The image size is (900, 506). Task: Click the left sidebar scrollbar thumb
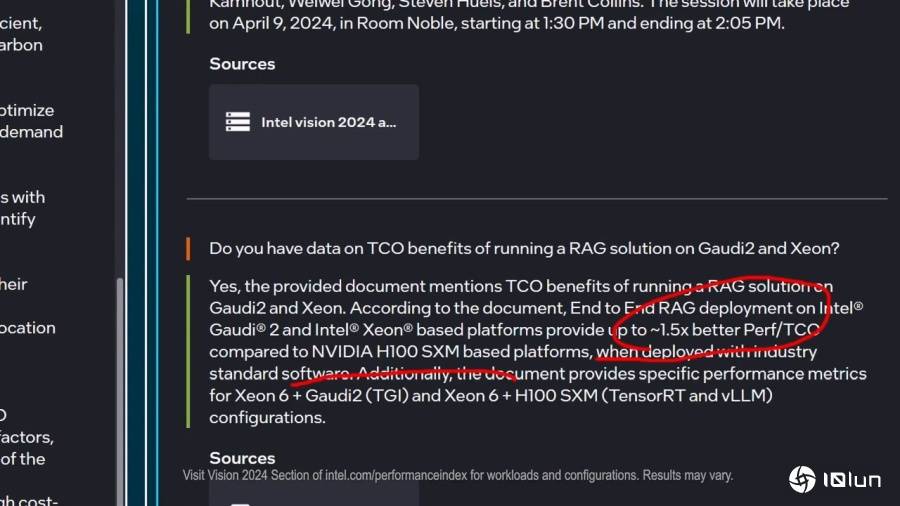120,391
